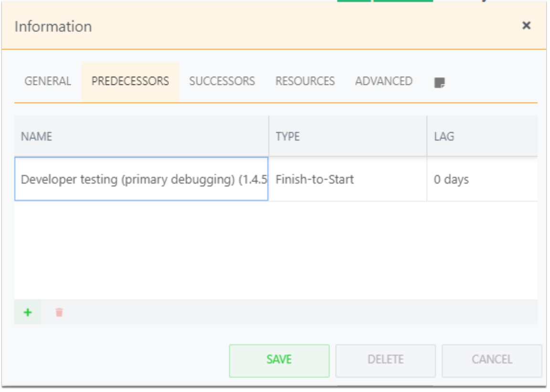Open the Advanced tab
The width and height of the screenshot is (550, 392).
[384, 81]
